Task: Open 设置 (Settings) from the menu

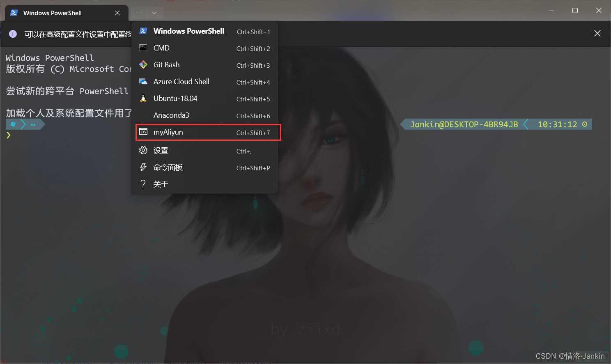Action: point(204,151)
